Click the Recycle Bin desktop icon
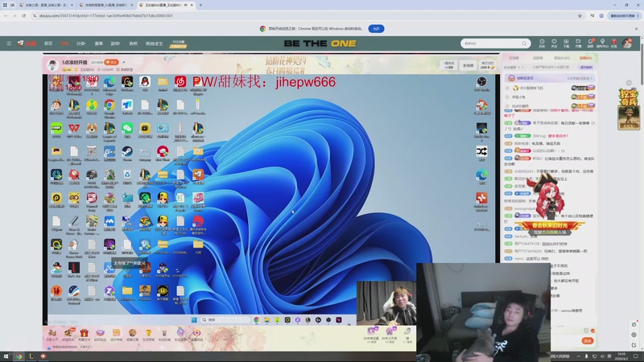This screenshot has width=644, height=362. coord(127,175)
